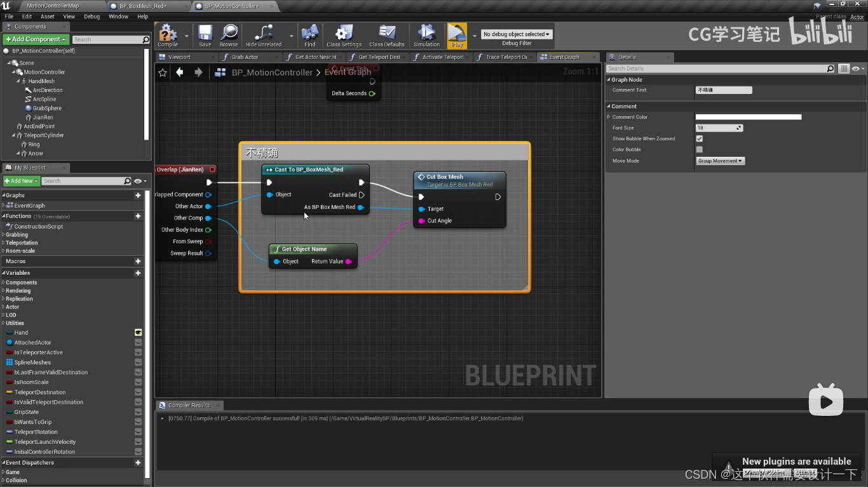
Task: Toggle visibility eye for SplineMeshes variable
Action: coord(138,362)
